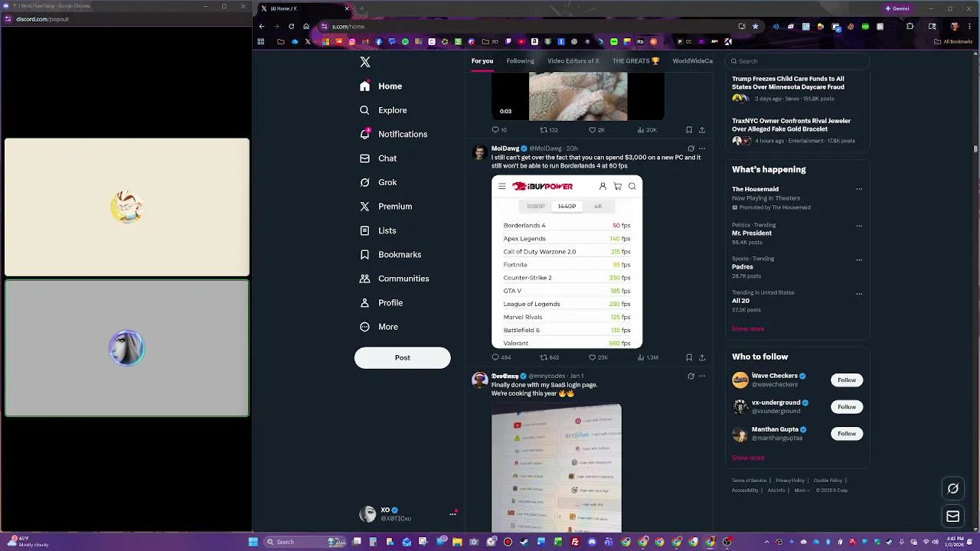Follow vx-underground
Viewport: 980px width, 551px height.
(846, 407)
